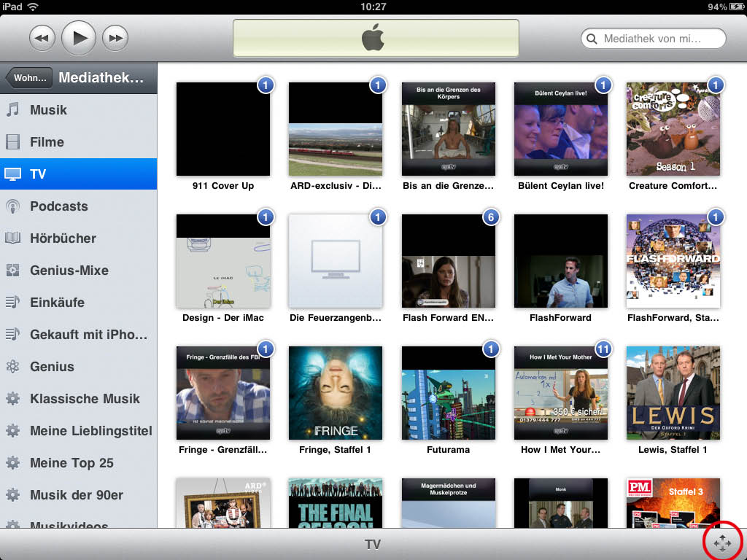This screenshot has width=747, height=560.
Task: Open the Hörbücher section
Action: coord(79,238)
